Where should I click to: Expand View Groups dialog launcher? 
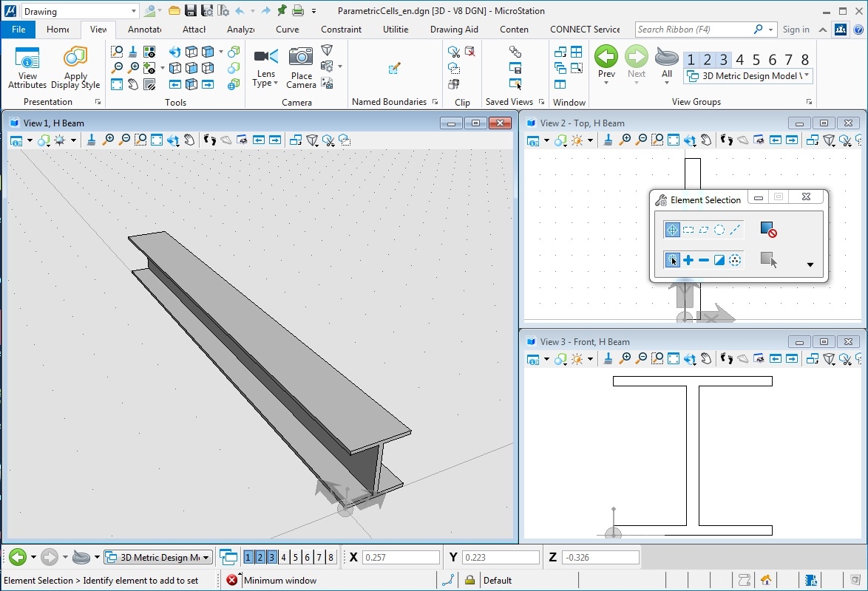click(x=809, y=102)
